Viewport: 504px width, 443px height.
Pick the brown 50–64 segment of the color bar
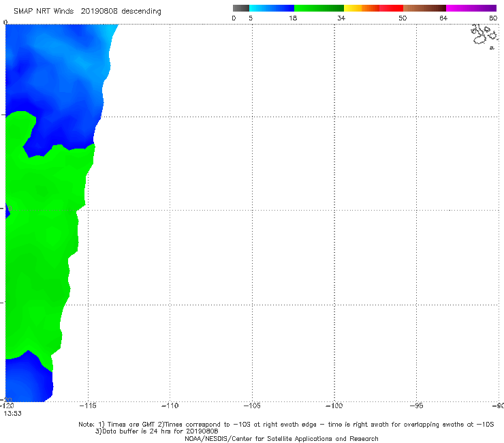(424, 8)
